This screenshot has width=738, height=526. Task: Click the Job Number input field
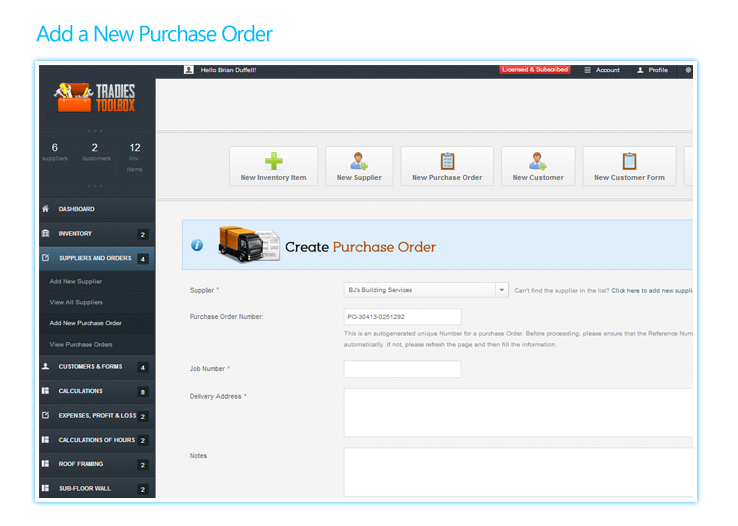tap(402, 369)
